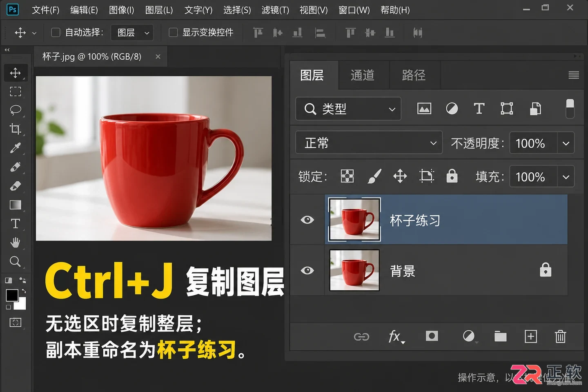
Task: Switch to the 路径 tab
Action: point(414,75)
